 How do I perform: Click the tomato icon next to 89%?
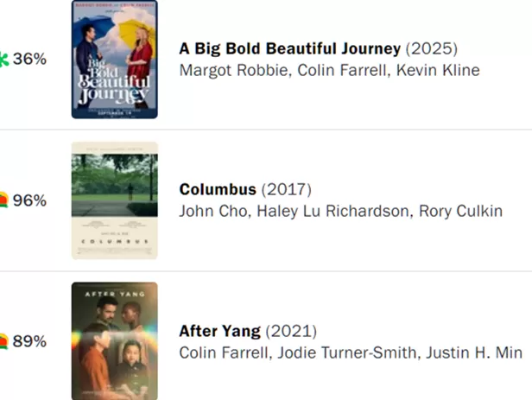tap(3, 341)
